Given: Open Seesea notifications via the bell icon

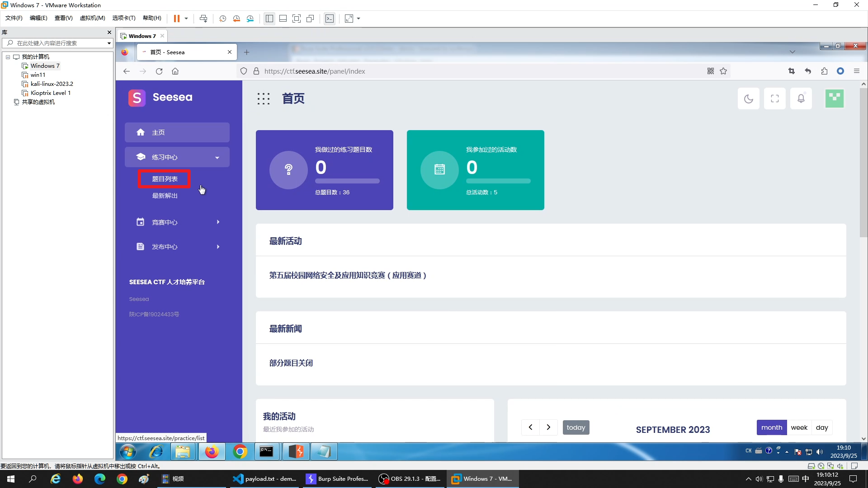Looking at the screenshot, I should pos(801,99).
